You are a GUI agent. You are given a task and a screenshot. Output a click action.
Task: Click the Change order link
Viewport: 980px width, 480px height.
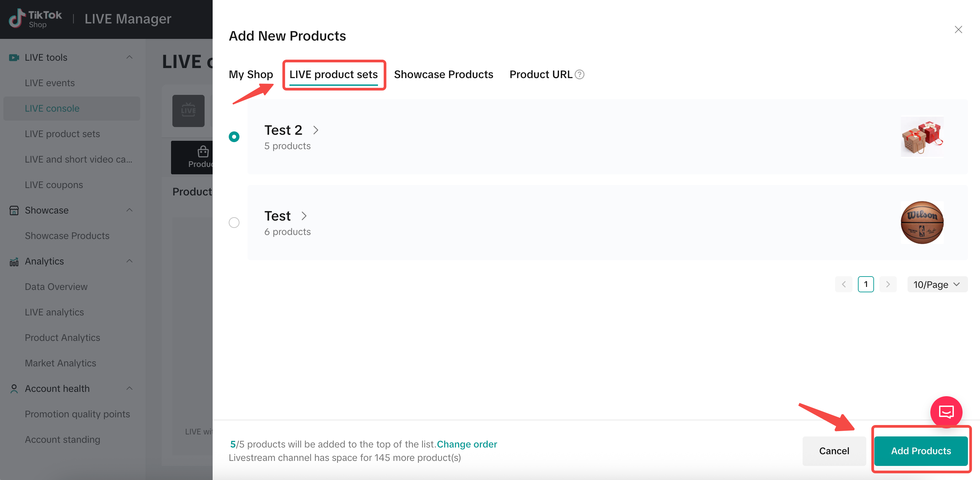(x=467, y=444)
